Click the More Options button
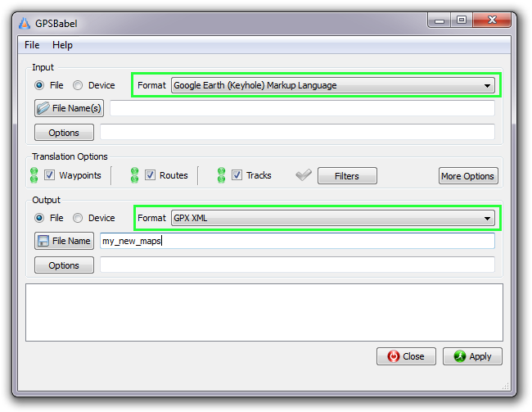 click(x=468, y=175)
